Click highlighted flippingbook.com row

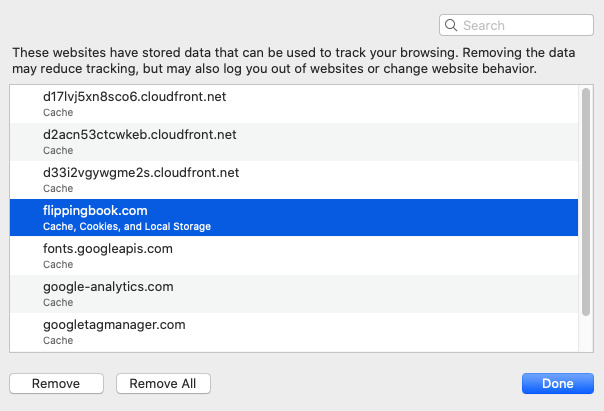pos(294,218)
